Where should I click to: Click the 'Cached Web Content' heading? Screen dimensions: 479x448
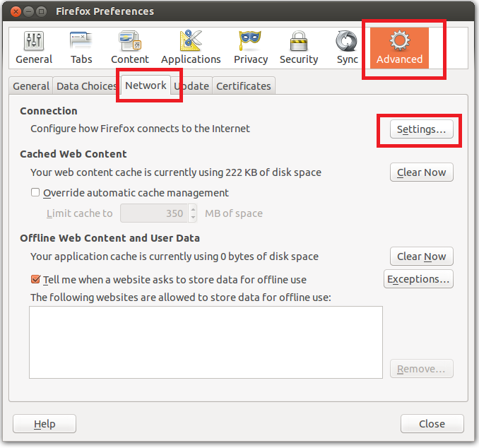pyautogui.click(x=73, y=154)
